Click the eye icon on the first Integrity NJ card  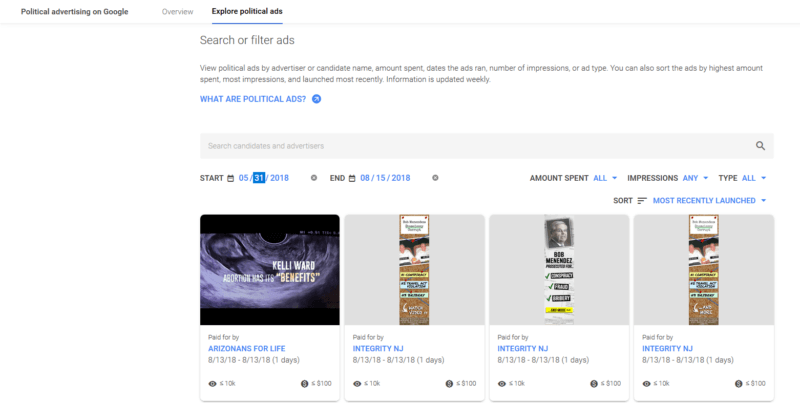tap(357, 384)
